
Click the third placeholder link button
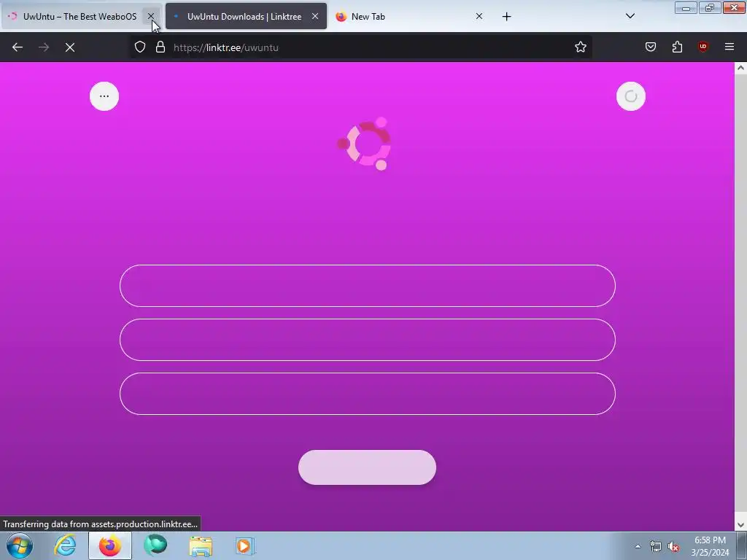(x=368, y=394)
